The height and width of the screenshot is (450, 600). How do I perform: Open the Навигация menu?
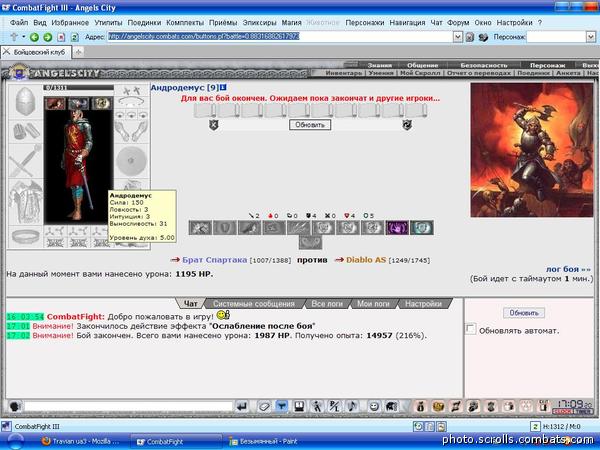point(407,23)
